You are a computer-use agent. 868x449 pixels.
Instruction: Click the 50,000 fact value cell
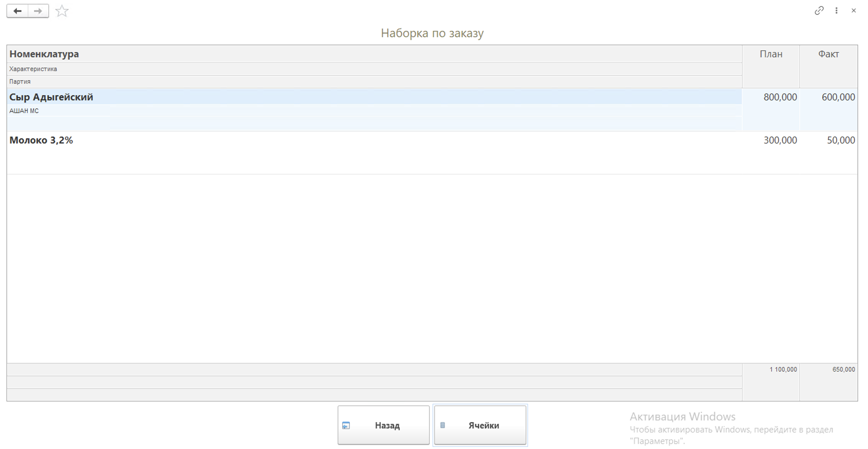click(x=840, y=140)
